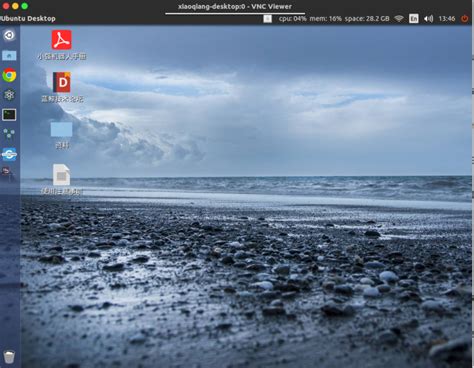Click the space: 28.2 GB indicator

pyautogui.click(x=367, y=19)
